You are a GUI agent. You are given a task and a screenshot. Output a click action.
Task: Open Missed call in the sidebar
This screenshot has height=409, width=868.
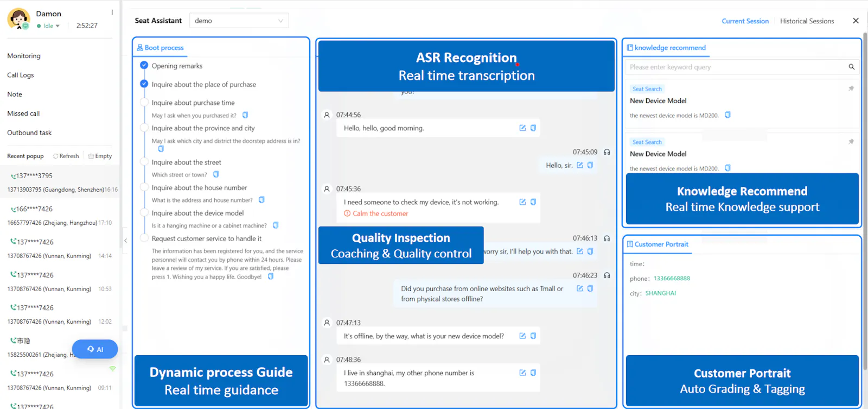(23, 114)
